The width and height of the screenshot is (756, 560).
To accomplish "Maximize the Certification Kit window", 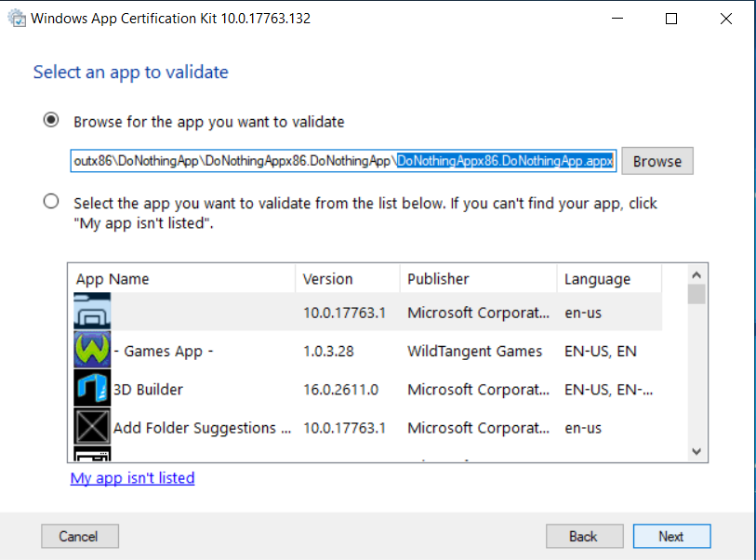I will coord(671,19).
